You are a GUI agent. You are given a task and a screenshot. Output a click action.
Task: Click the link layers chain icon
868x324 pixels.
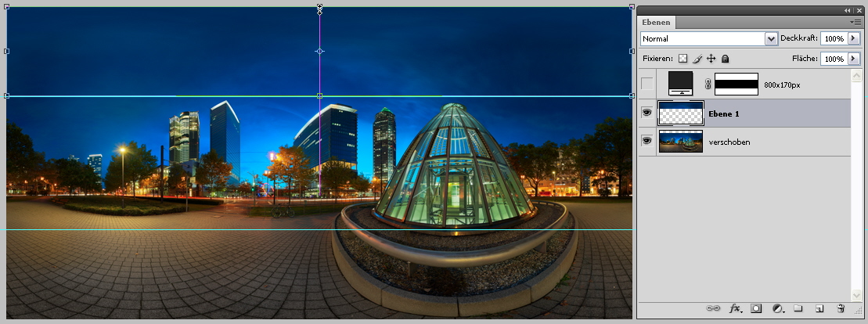(x=712, y=309)
